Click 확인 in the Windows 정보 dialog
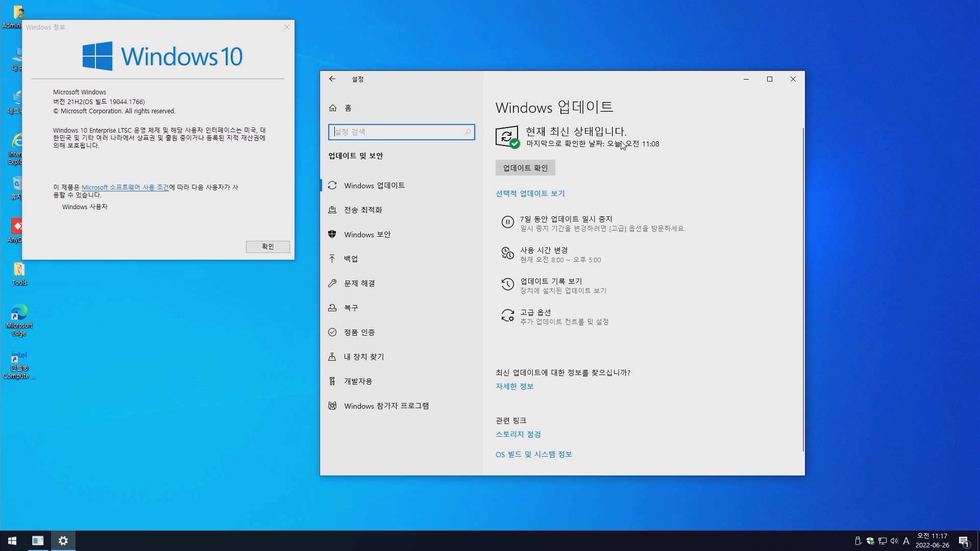 tap(268, 247)
